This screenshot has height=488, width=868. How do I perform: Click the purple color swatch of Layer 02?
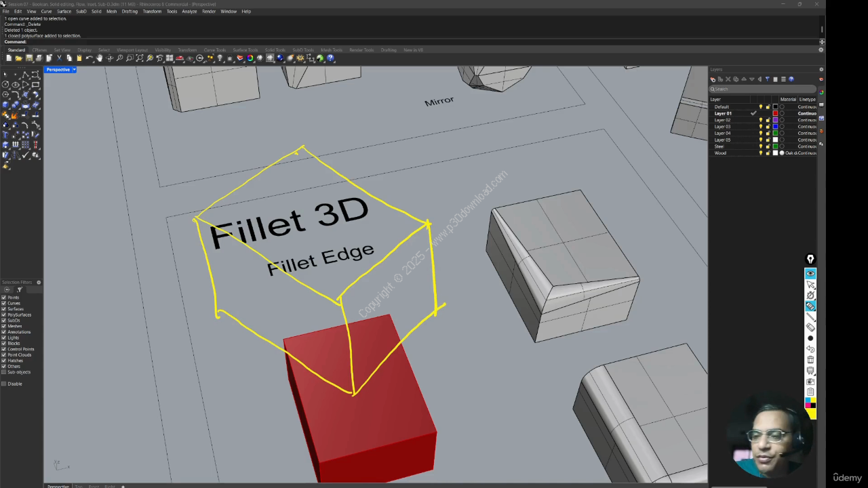tap(775, 120)
